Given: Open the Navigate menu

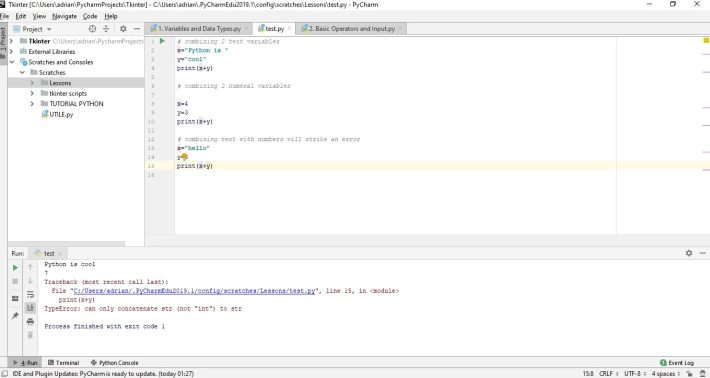Looking at the screenshot, I should coord(64,16).
